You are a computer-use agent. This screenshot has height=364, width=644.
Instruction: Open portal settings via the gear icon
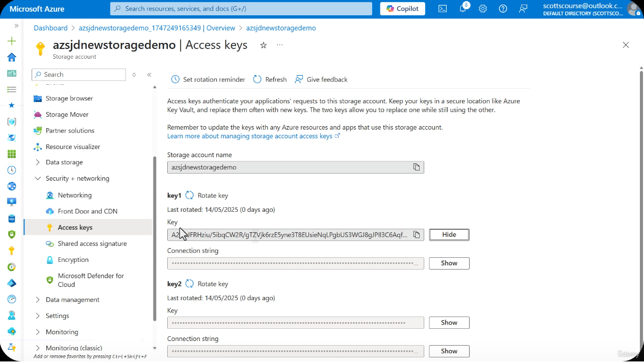click(483, 9)
